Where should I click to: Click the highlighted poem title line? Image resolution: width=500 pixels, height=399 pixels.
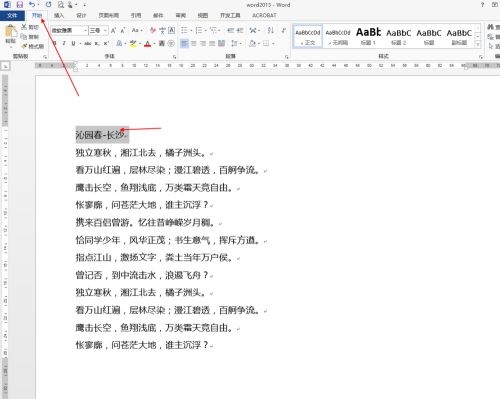click(102, 135)
